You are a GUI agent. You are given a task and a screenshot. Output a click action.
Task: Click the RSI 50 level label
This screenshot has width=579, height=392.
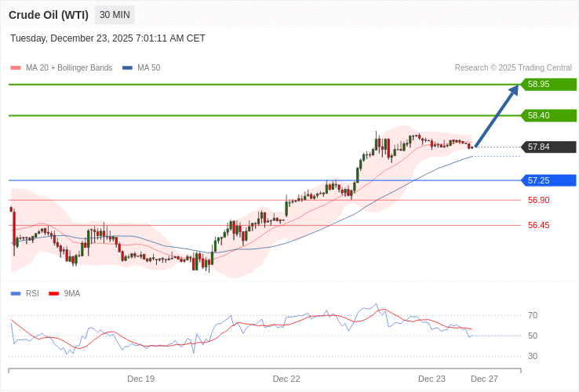(x=533, y=336)
